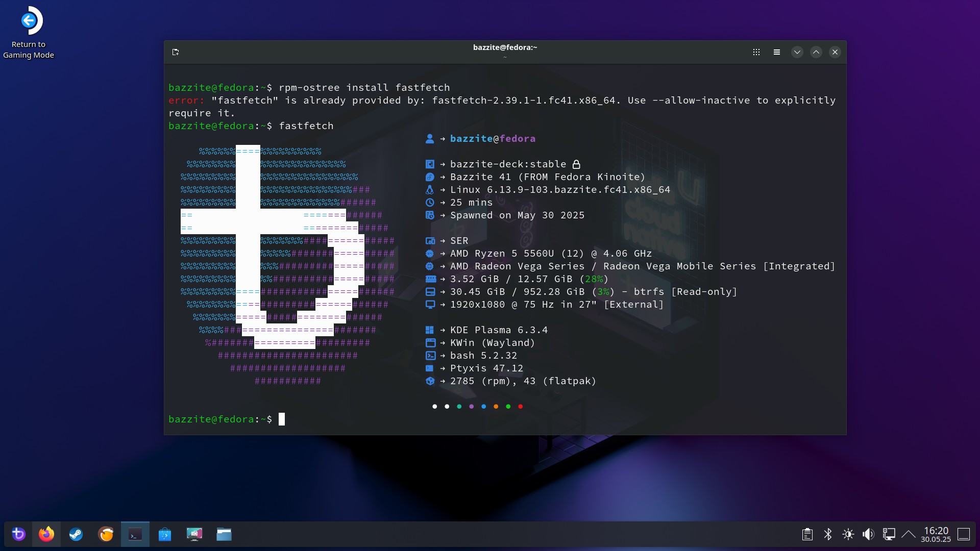The image size is (980, 551).
Task: Click the red color dot
Action: [x=521, y=407]
